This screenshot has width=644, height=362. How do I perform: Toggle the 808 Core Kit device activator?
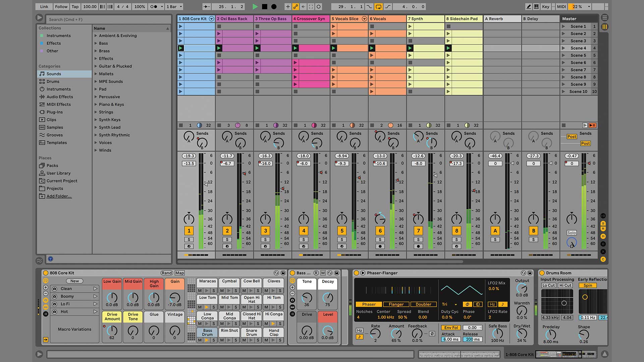(x=46, y=273)
